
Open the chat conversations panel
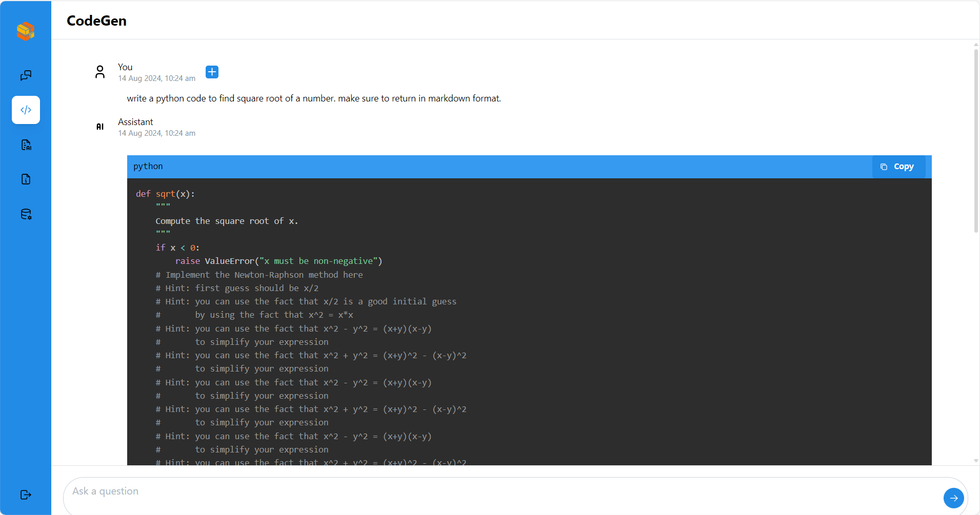(26, 75)
